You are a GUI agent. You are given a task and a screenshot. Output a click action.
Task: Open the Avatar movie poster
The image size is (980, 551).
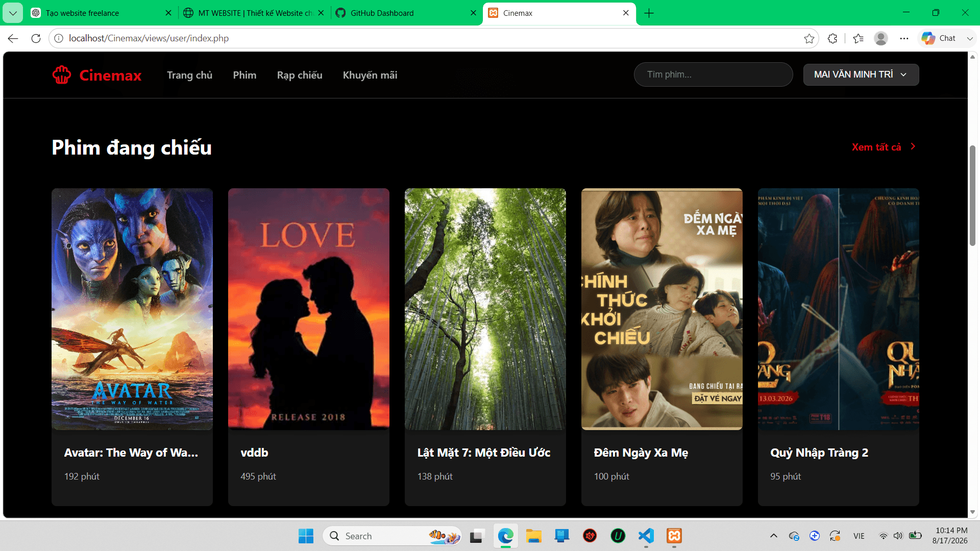tap(132, 309)
